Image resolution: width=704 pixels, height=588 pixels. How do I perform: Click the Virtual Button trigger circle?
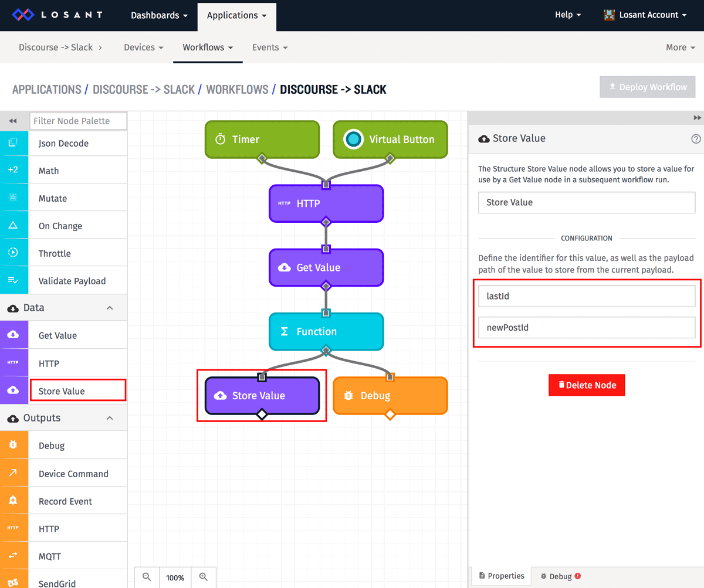click(353, 139)
